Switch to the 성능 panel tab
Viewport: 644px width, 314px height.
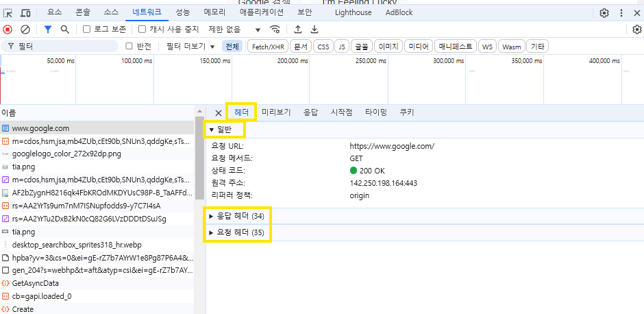[x=183, y=13]
